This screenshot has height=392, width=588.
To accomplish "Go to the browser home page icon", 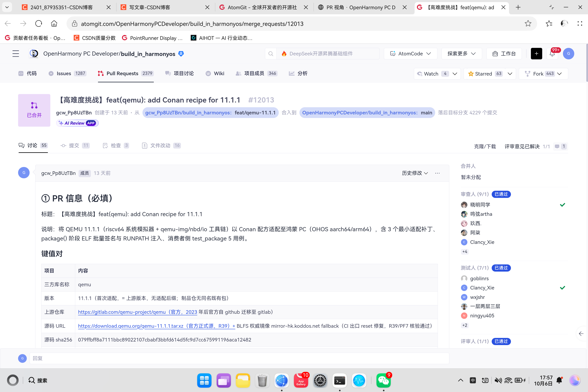I will (x=54, y=24).
